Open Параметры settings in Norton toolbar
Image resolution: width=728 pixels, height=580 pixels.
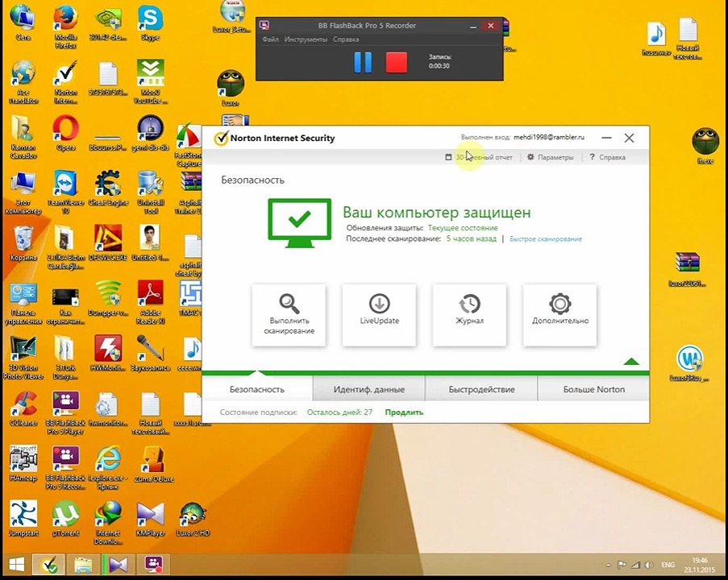550,157
